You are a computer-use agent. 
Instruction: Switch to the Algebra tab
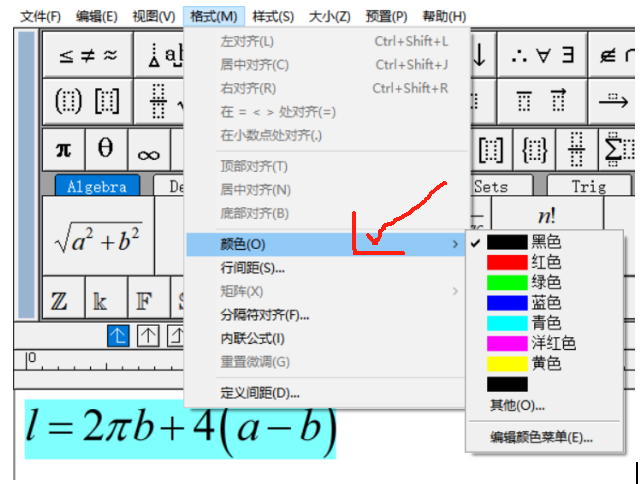[97, 186]
